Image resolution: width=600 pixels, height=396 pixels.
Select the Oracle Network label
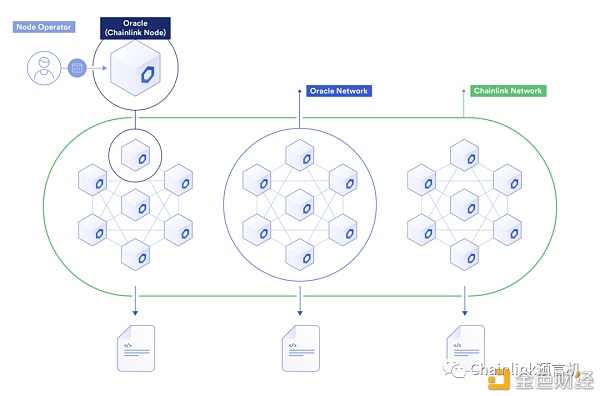pos(339,91)
